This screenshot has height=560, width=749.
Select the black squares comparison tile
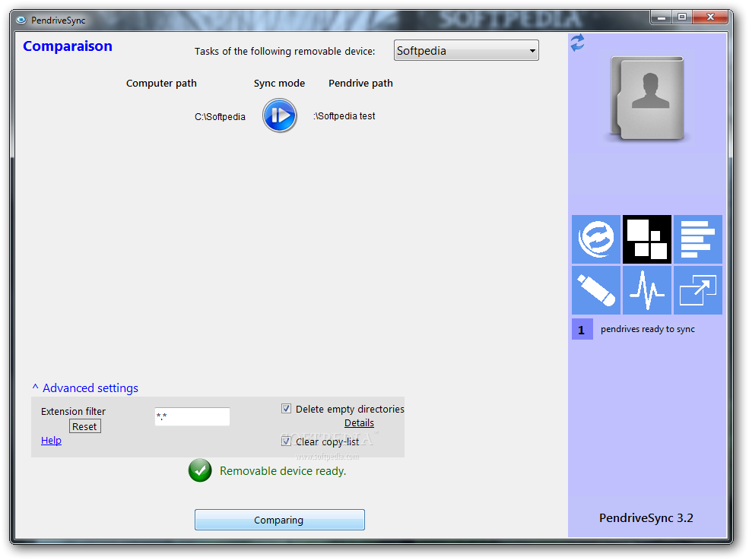click(647, 239)
